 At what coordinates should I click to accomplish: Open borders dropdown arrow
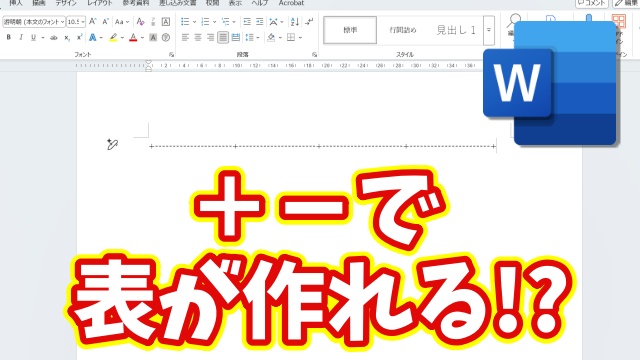click(x=300, y=38)
